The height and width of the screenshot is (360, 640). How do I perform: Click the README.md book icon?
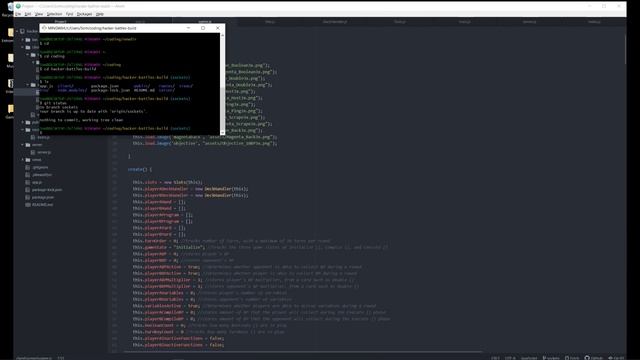click(28, 204)
